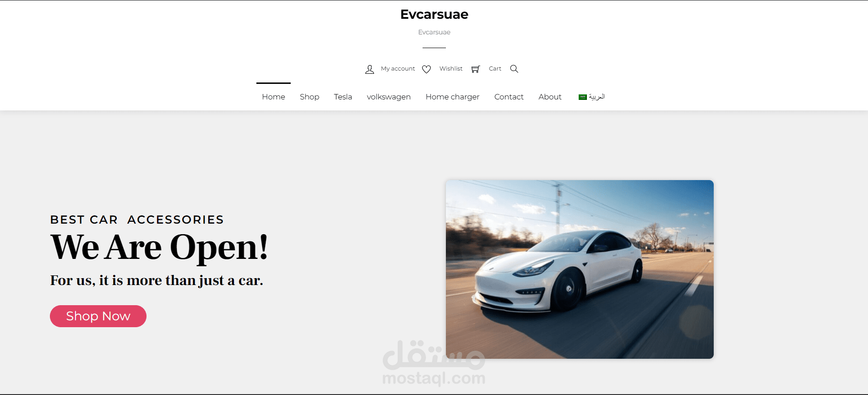Open the Shop menu item

coord(309,97)
